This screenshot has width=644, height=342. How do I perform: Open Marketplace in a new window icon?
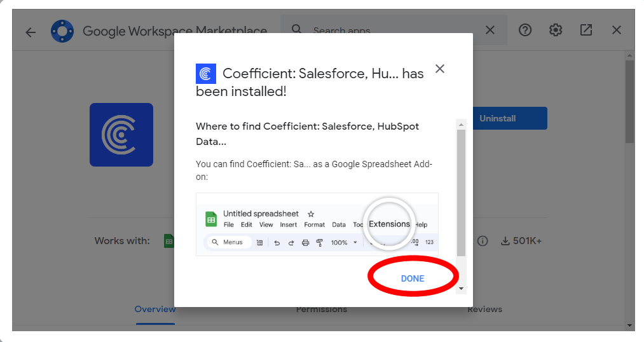586,30
